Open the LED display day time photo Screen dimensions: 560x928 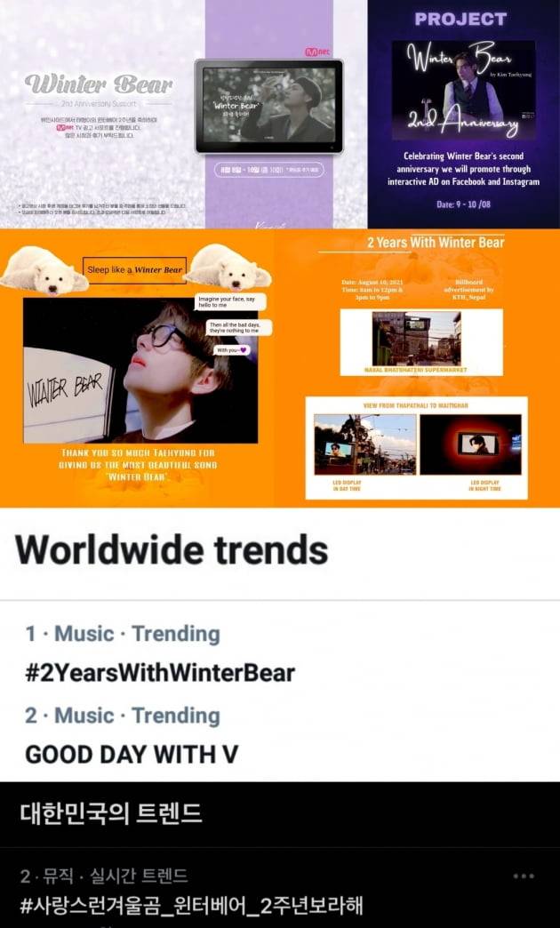coord(364,444)
